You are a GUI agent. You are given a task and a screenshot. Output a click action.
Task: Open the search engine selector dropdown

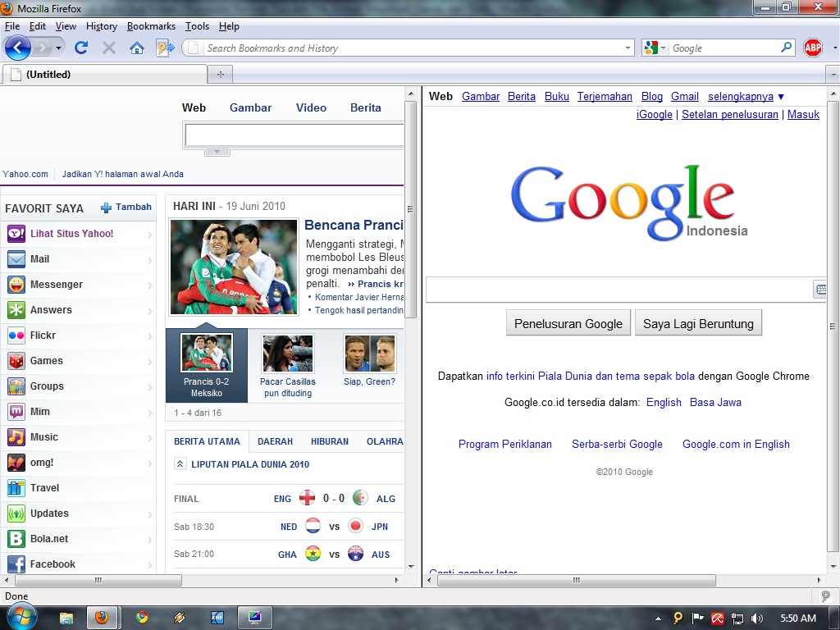654,48
